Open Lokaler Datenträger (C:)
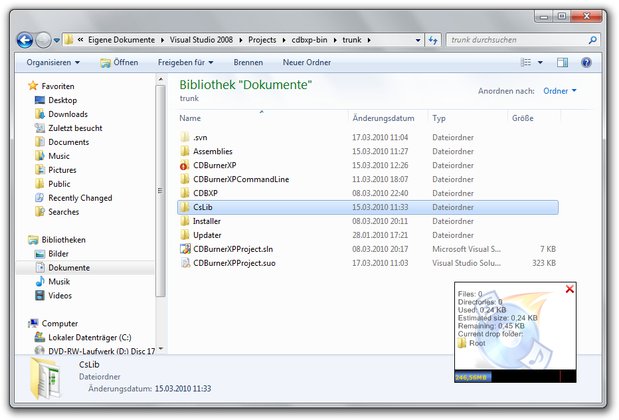 pyautogui.click(x=83, y=338)
